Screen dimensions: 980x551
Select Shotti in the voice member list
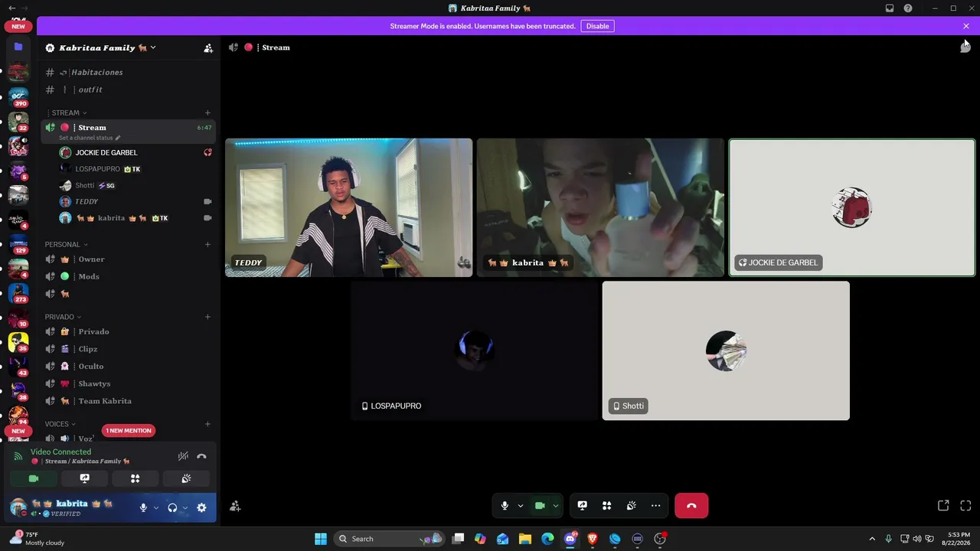tap(136, 185)
